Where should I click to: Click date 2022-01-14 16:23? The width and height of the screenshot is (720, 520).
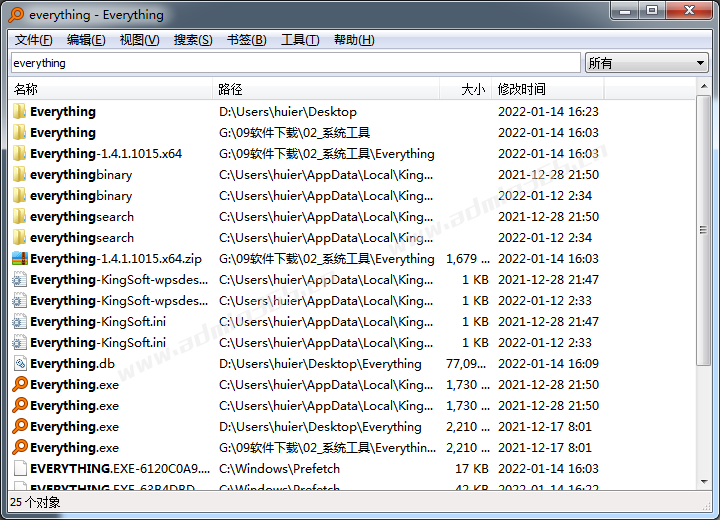point(548,112)
